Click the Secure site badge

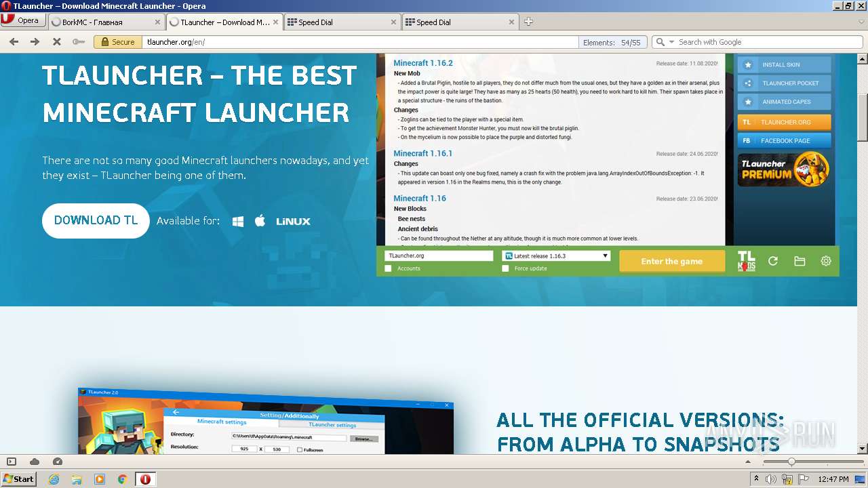(x=117, y=42)
